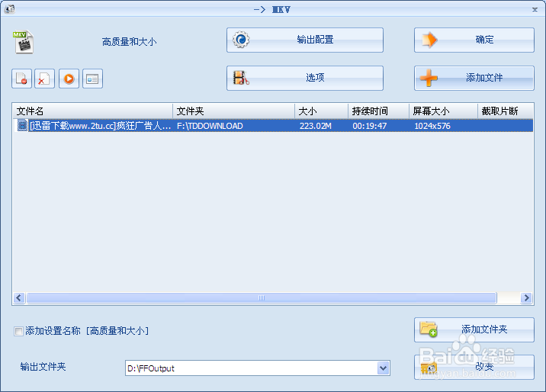Click the 223.02M size cell
The width and height of the screenshot is (546, 392).
click(316, 126)
